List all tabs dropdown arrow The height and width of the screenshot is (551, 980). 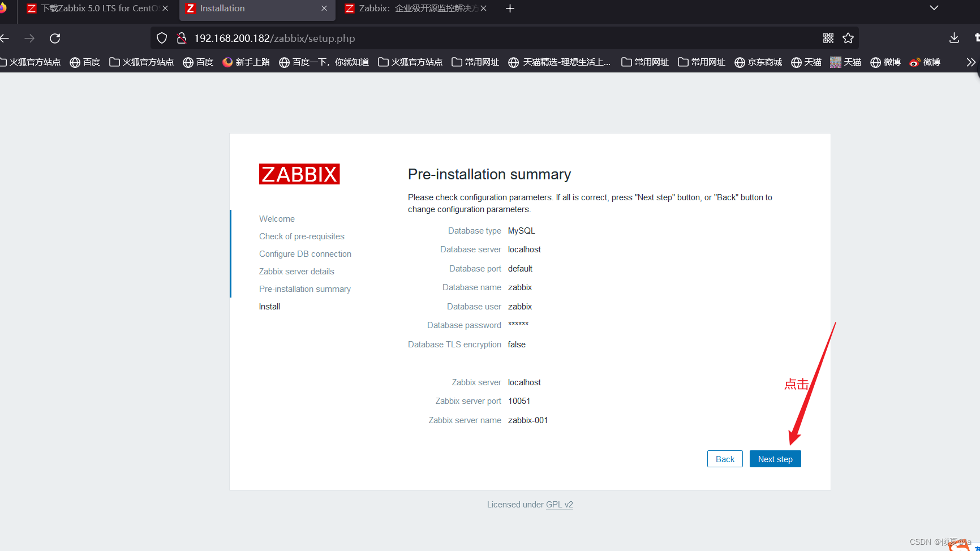tap(934, 8)
